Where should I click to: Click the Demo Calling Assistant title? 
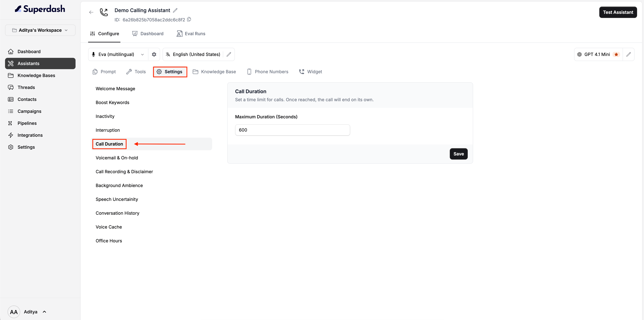142,10
